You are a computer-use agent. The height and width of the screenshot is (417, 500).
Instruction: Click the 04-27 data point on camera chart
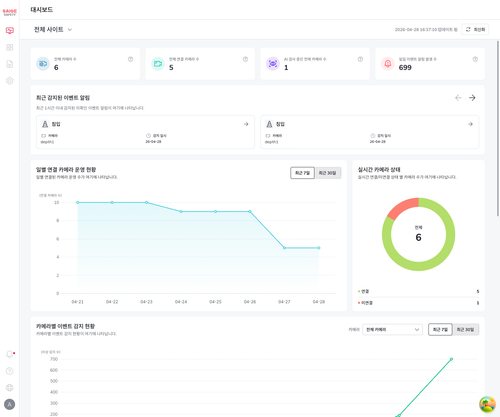pos(284,248)
